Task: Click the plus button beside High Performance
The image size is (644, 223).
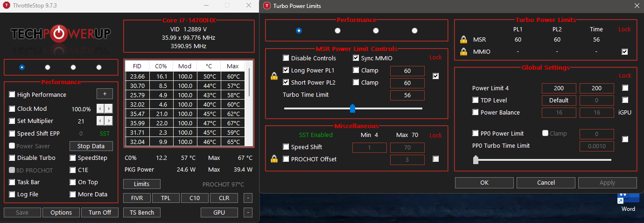Action: point(105,94)
